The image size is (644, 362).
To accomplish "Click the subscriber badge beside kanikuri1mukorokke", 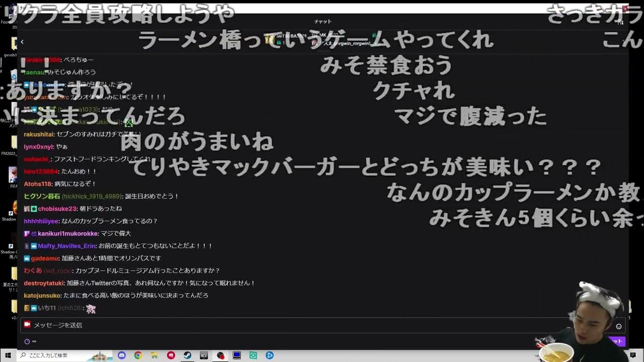I will tap(27, 233).
